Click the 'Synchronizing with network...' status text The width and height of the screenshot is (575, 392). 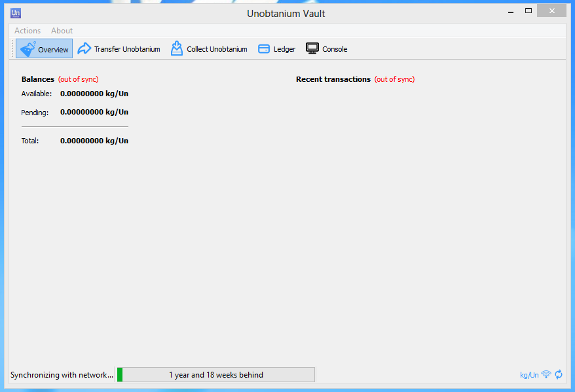point(62,375)
